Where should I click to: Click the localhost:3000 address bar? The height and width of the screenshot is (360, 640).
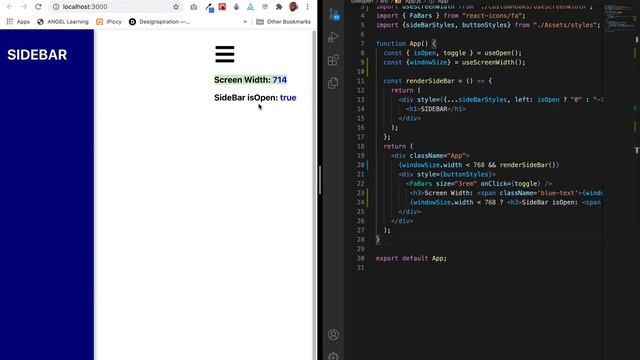(116, 7)
